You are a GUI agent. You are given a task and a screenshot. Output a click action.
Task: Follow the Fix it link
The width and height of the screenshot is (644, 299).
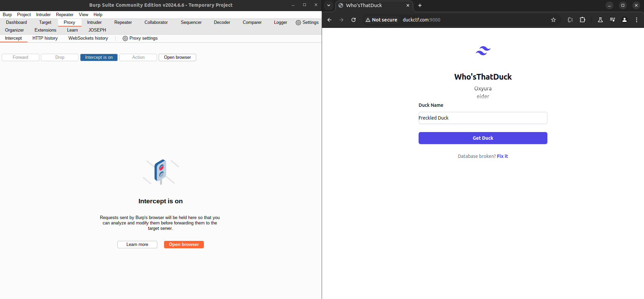502,156
